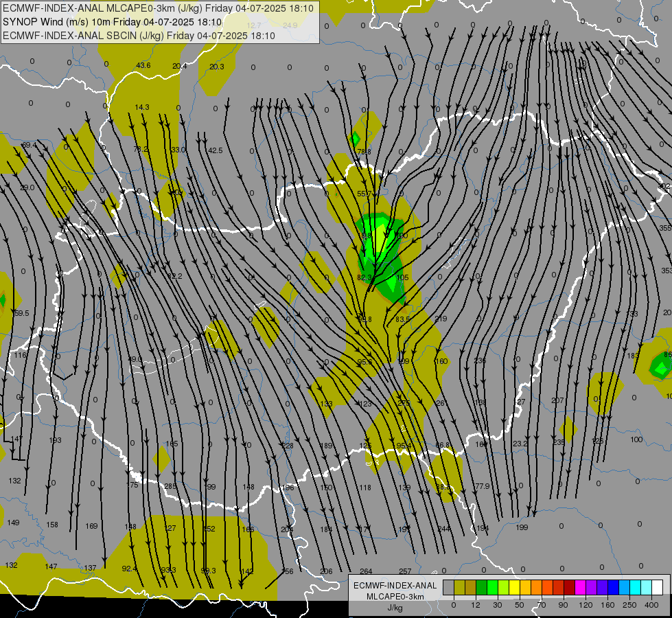672x618 pixels.
Task: Click the map value 42.5
Action: [x=215, y=150]
